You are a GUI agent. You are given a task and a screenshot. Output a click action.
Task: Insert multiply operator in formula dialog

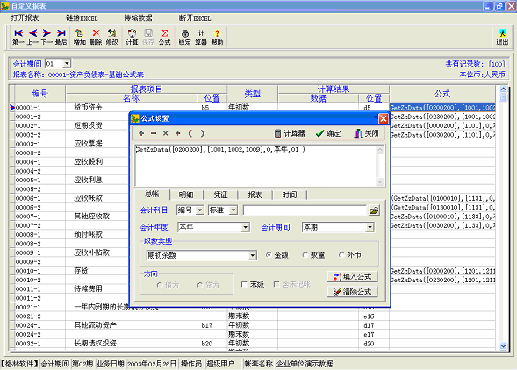coord(165,133)
